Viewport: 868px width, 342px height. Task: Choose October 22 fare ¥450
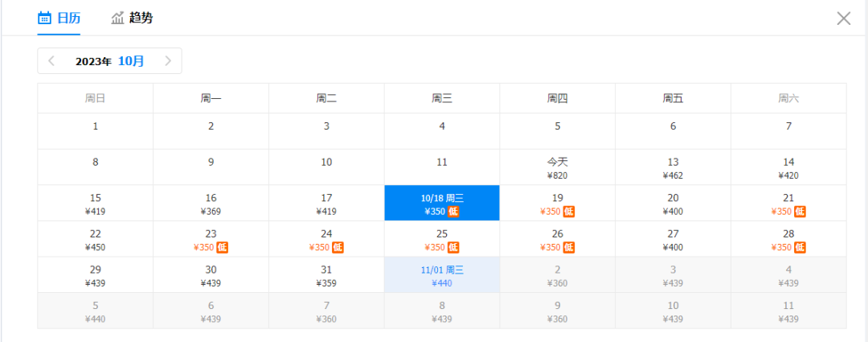click(95, 239)
